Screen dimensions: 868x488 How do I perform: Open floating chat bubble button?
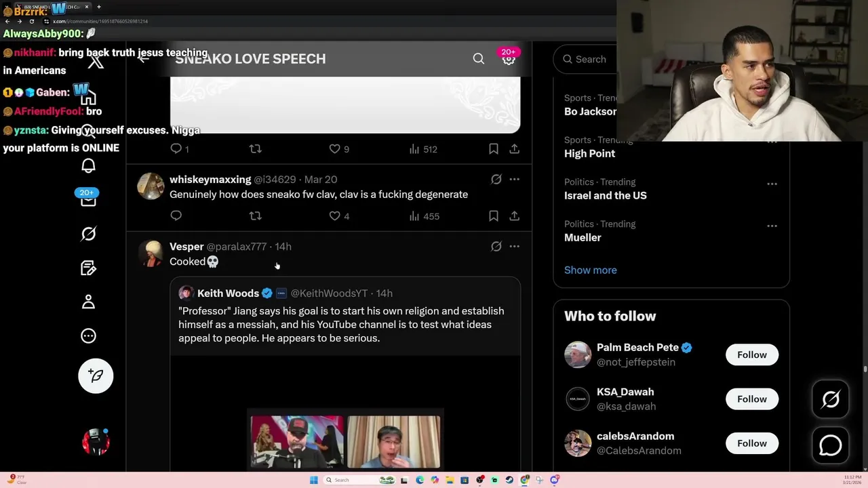[x=831, y=445]
